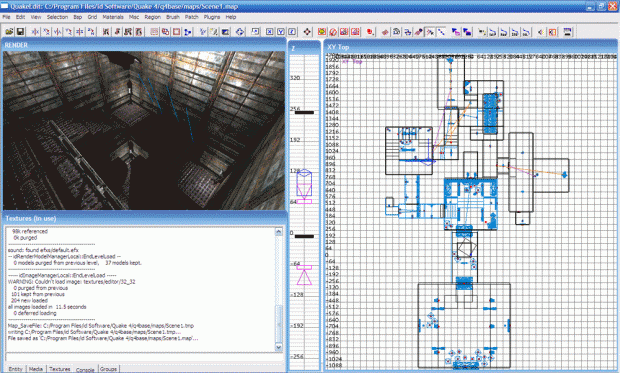This screenshot has width=620, height=373.
Task: Click the blue diagonal line patch icon
Action: [x=441, y=32]
